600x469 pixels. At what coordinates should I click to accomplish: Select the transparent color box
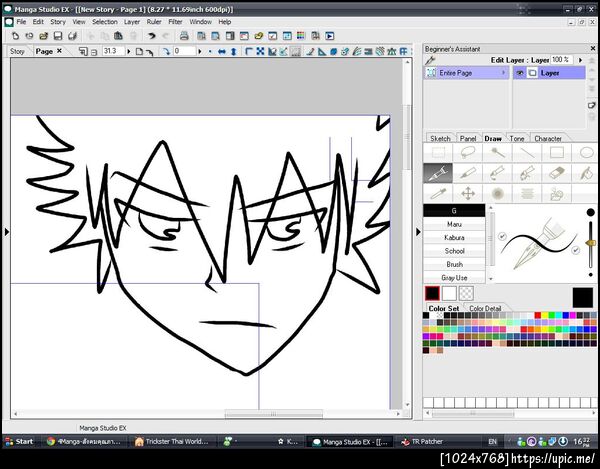coord(466,293)
